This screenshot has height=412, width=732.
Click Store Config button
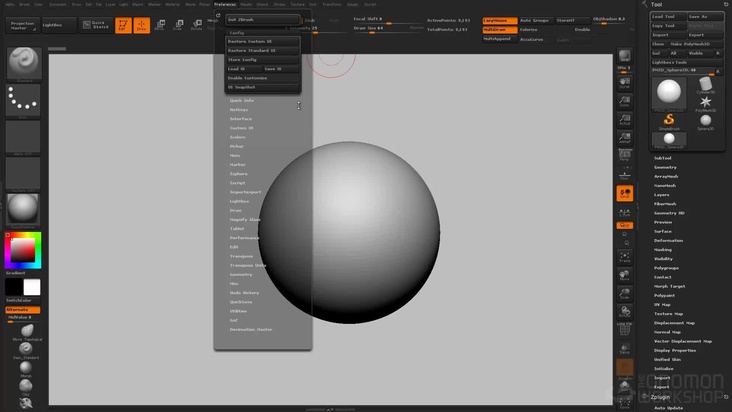point(262,60)
